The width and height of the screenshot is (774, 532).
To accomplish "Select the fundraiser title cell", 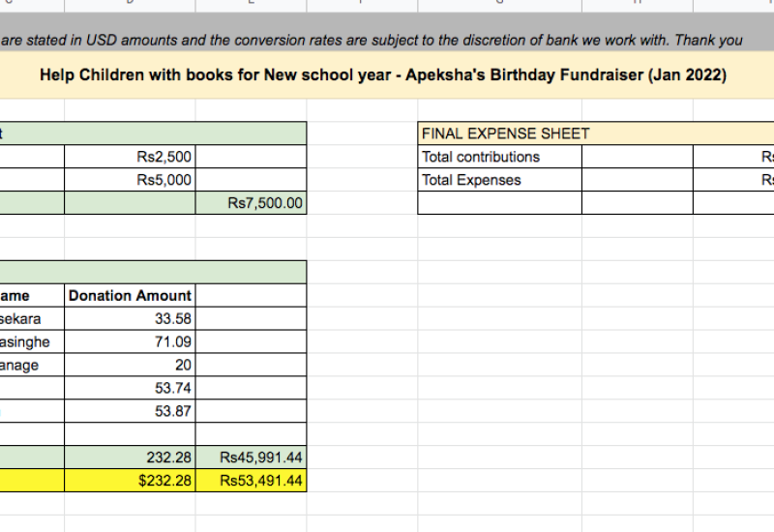I will (x=383, y=75).
